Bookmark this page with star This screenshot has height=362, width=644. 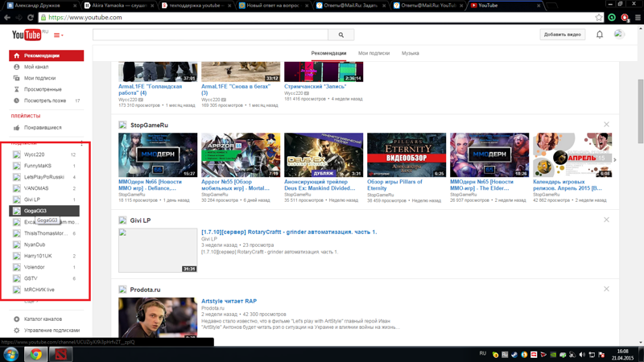coord(599,17)
